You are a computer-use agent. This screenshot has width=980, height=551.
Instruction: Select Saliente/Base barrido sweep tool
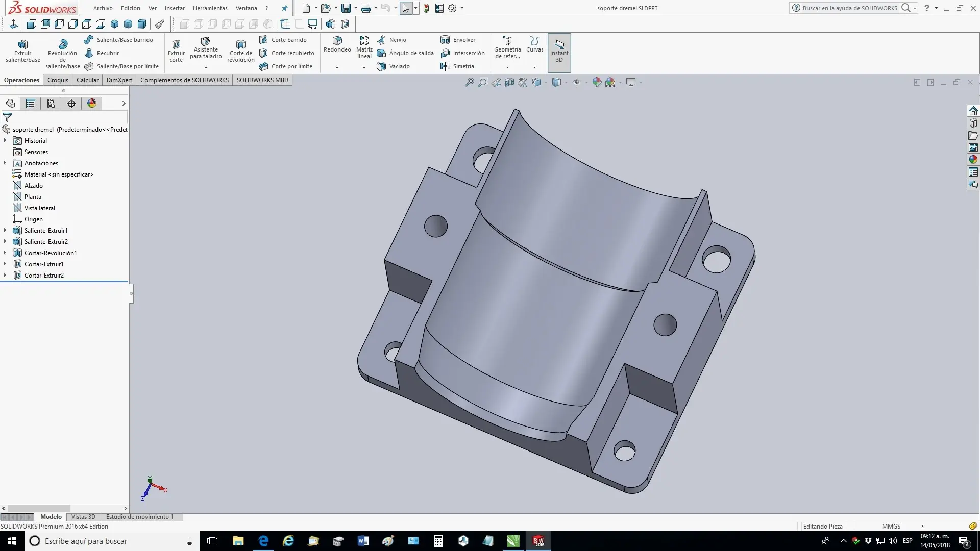click(x=118, y=40)
